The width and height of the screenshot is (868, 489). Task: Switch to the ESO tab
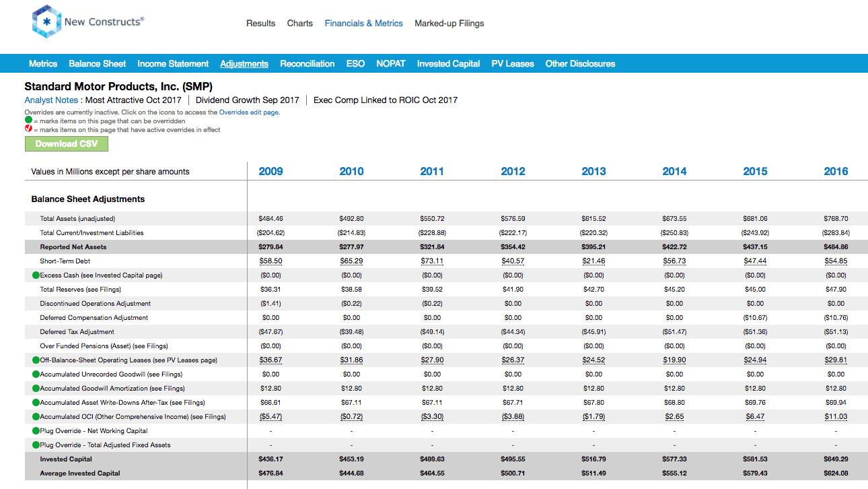[x=355, y=63]
